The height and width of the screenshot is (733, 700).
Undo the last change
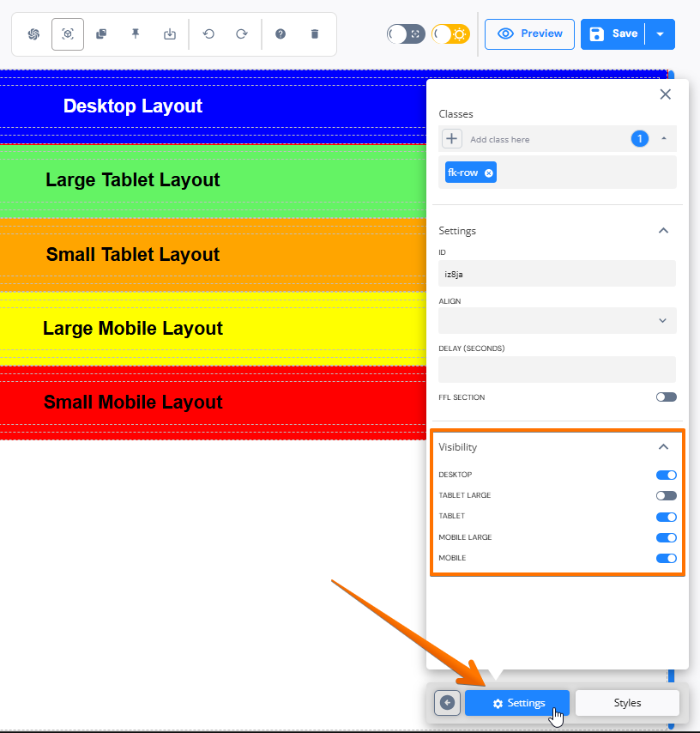point(208,34)
